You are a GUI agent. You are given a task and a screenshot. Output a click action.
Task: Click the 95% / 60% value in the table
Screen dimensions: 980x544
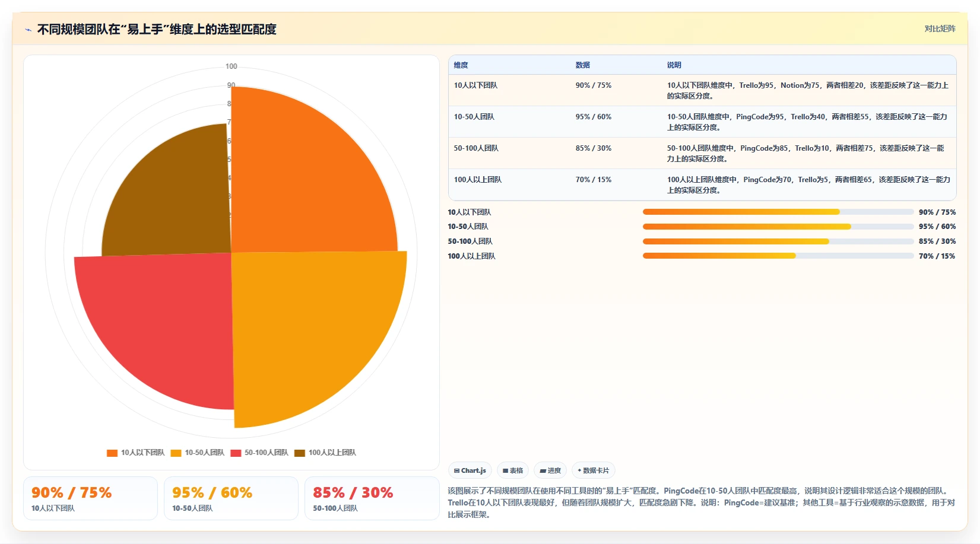point(594,117)
